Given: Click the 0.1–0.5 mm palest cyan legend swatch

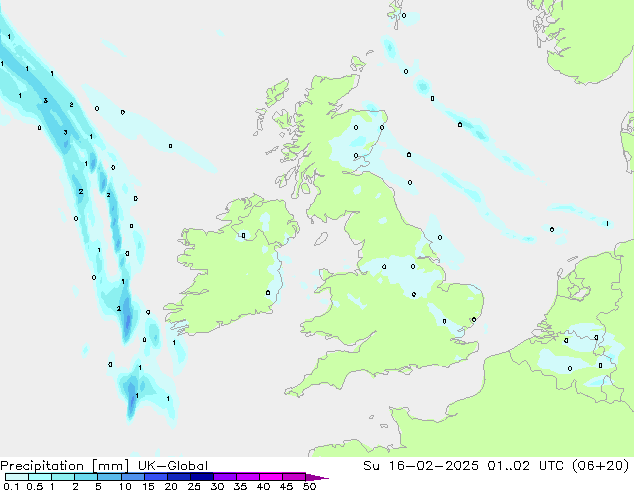Looking at the screenshot, I should [x=17, y=477].
